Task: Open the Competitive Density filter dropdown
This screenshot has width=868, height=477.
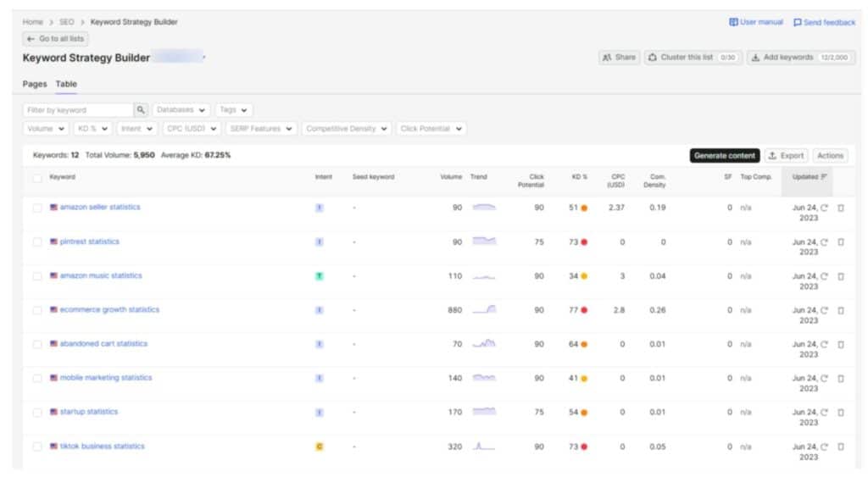Action: (x=347, y=129)
